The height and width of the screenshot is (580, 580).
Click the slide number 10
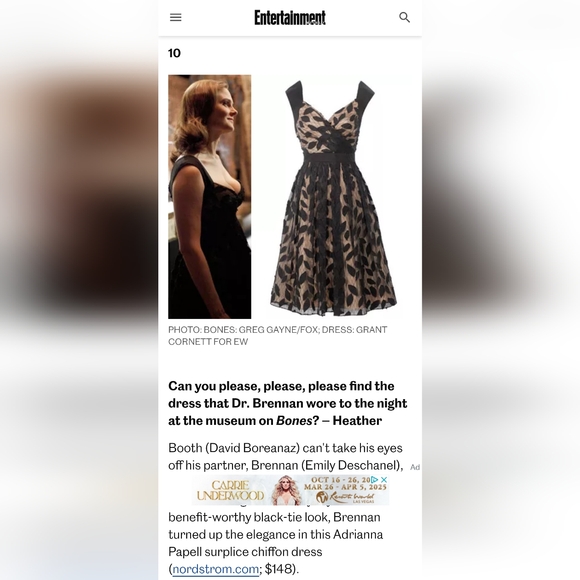175,53
